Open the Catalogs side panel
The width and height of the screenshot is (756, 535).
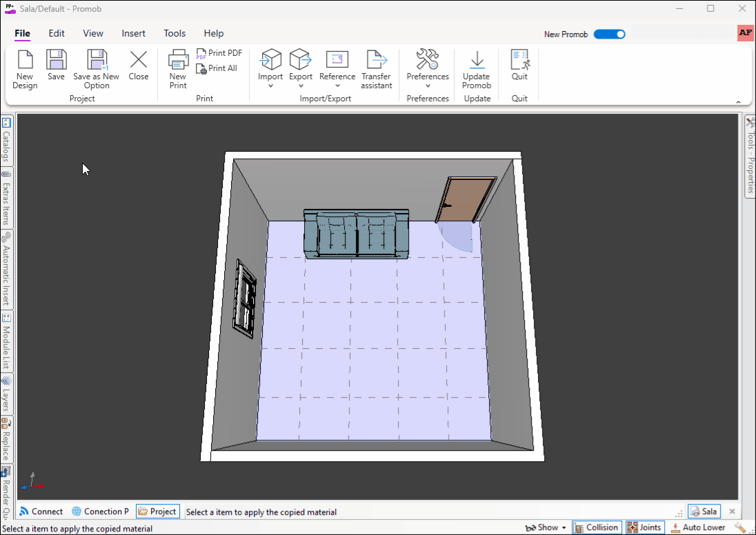[x=6, y=140]
